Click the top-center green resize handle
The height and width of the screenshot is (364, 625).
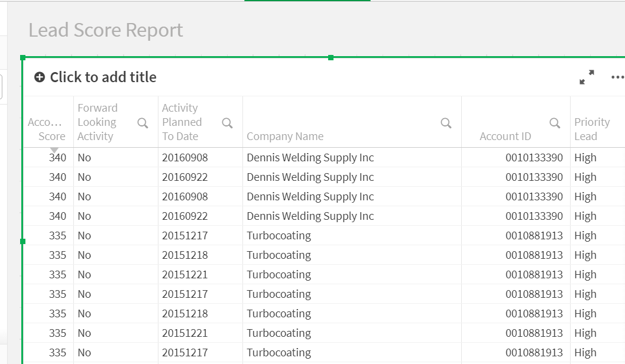tap(331, 57)
